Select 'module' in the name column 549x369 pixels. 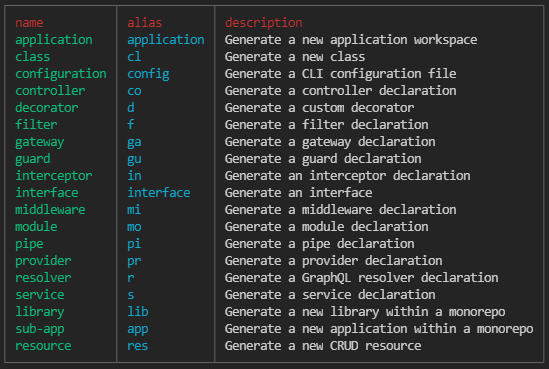[36, 227]
